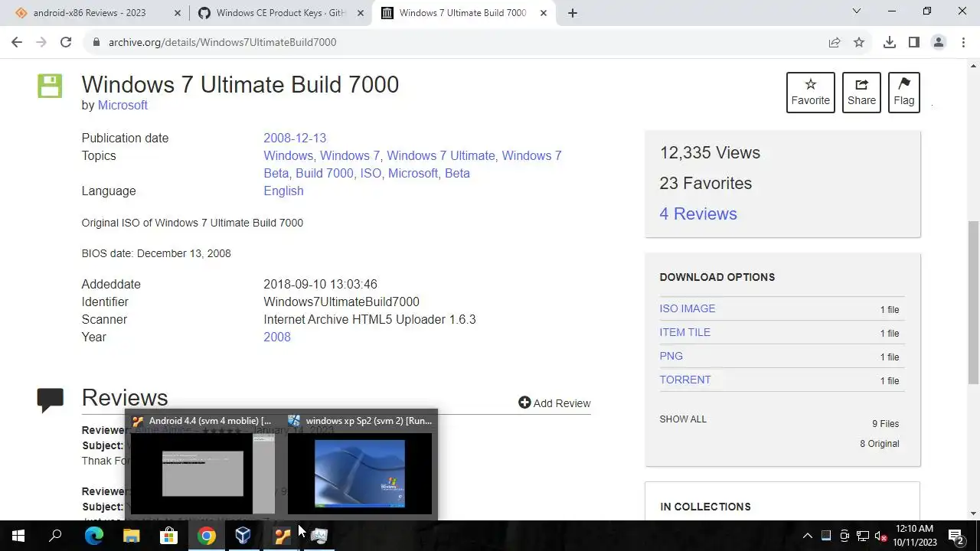The width and height of the screenshot is (980, 551).
Task: Close the android-x86 Reviews tab
Action: tap(178, 13)
